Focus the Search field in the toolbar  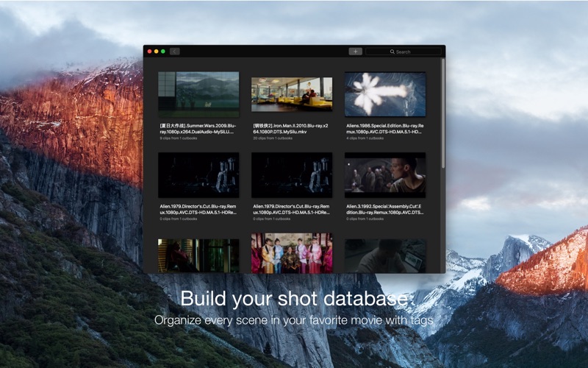[404, 52]
